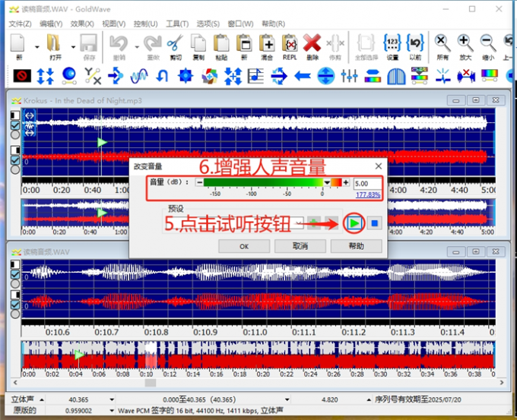This screenshot has height=420, width=517.
Task: Click the blue gear-shaped mechanize effect icon
Action: [186, 76]
